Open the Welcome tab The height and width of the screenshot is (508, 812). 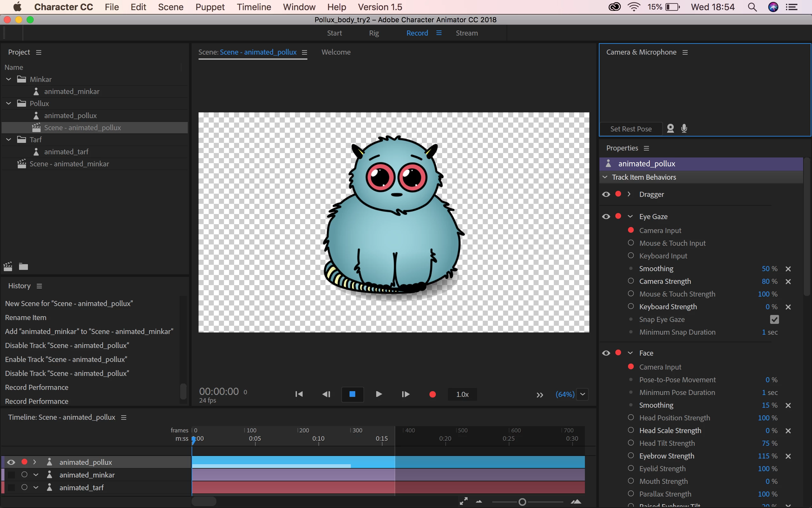point(336,52)
